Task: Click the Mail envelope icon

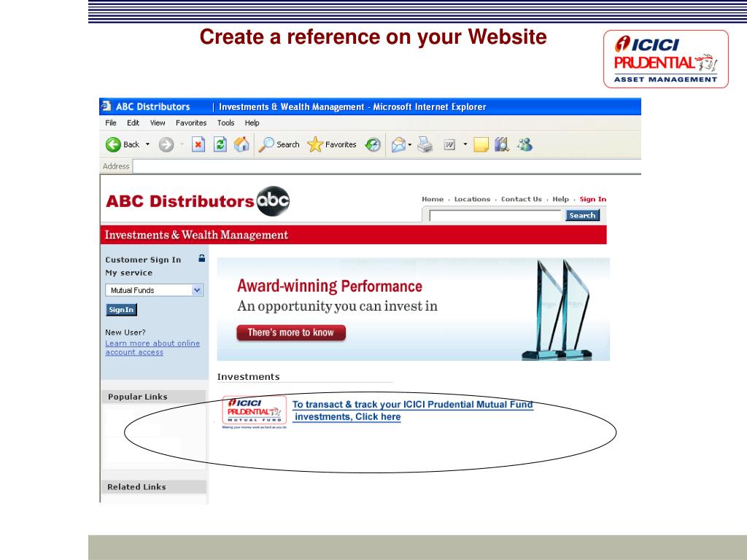Action: click(x=398, y=144)
